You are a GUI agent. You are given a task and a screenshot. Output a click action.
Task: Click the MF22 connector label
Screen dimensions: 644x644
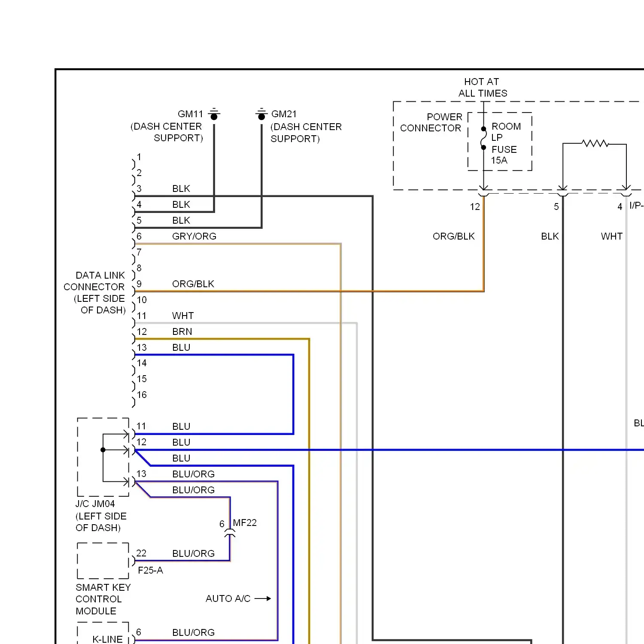point(245,523)
